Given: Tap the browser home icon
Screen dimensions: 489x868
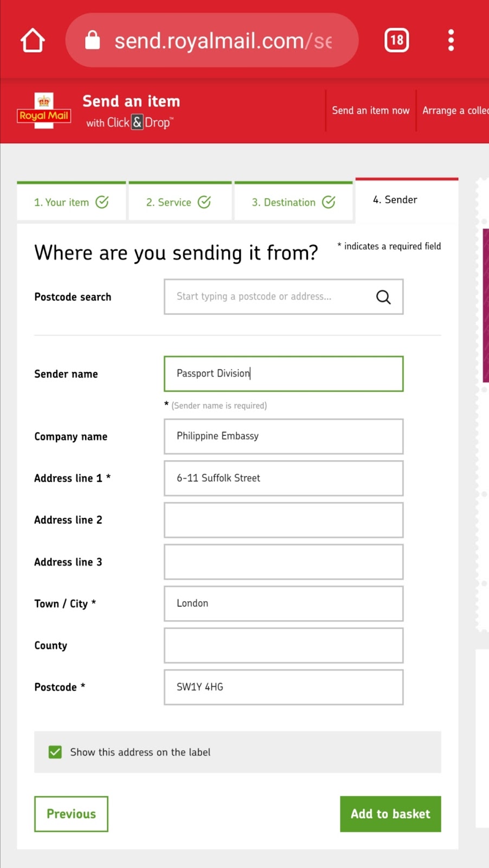Looking at the screenshot, I should click(x=33, y=41).
